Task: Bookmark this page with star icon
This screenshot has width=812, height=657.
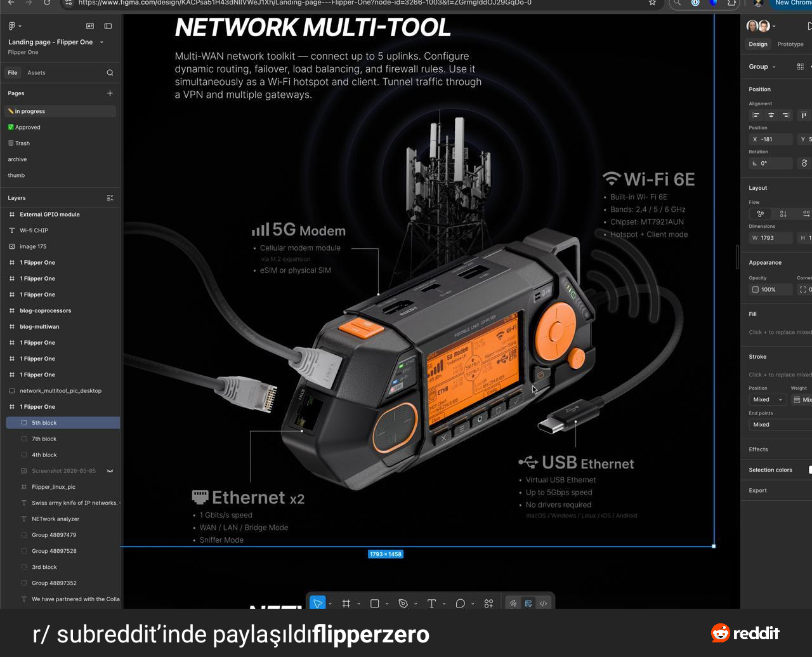Action: pyautogui.click(x=652, y=3)
